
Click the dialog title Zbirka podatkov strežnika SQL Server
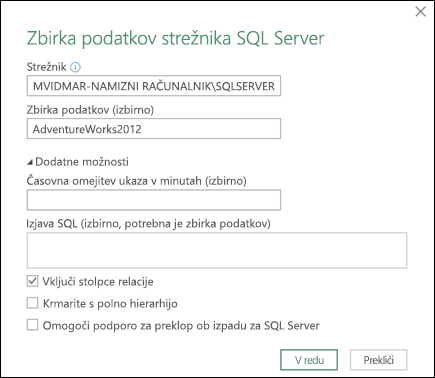tap(175, 39)
